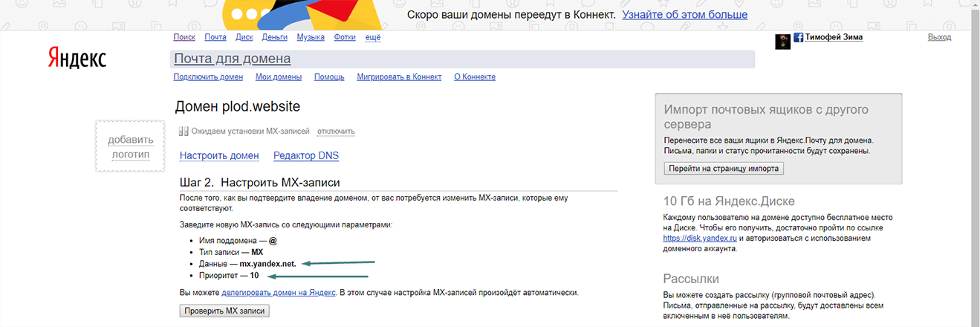The image size is (980, 327).
Task: Click the 10 Гб на Яндекс.Диске heading
Action: click(x=729, y=201)
